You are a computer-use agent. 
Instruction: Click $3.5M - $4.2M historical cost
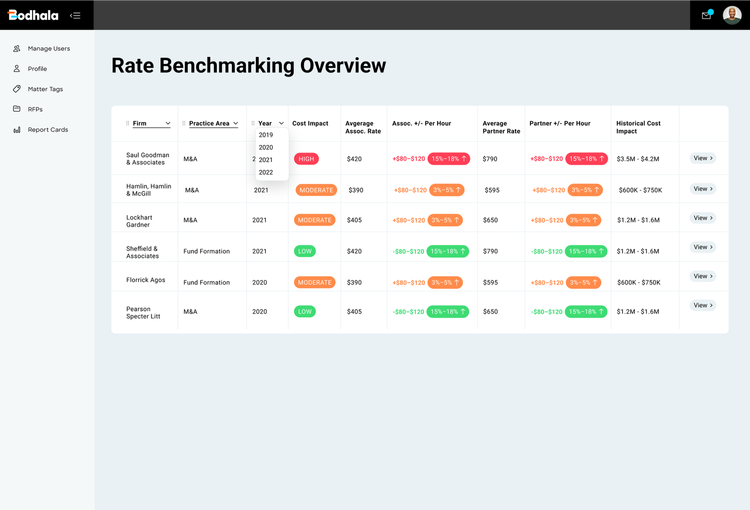(x=638, y=159)
